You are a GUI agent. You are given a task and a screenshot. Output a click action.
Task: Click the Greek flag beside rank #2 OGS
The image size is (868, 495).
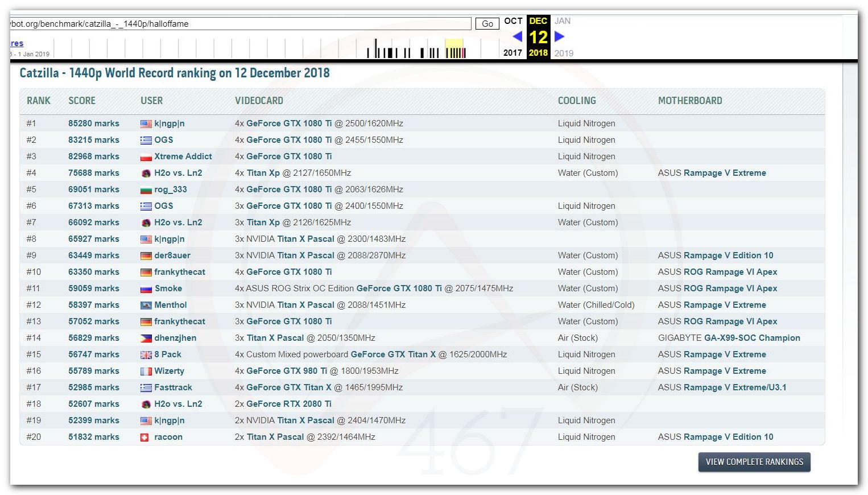click(x=146, y=141)
